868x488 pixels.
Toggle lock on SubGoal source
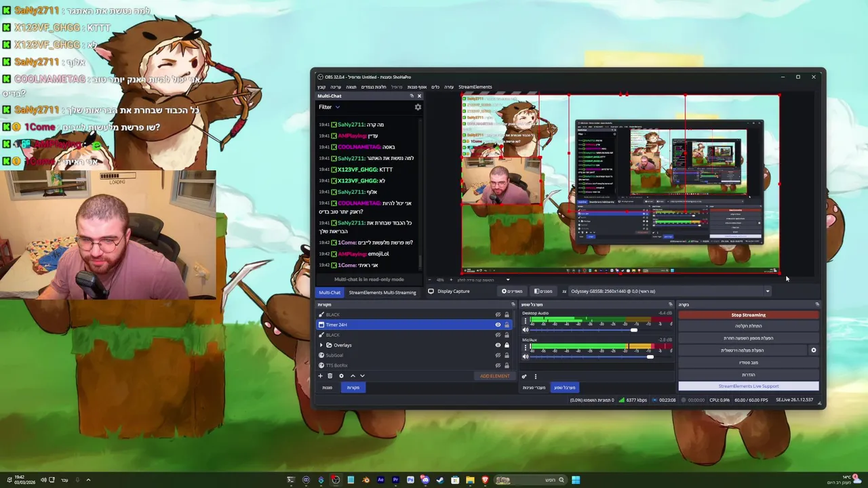507,355
